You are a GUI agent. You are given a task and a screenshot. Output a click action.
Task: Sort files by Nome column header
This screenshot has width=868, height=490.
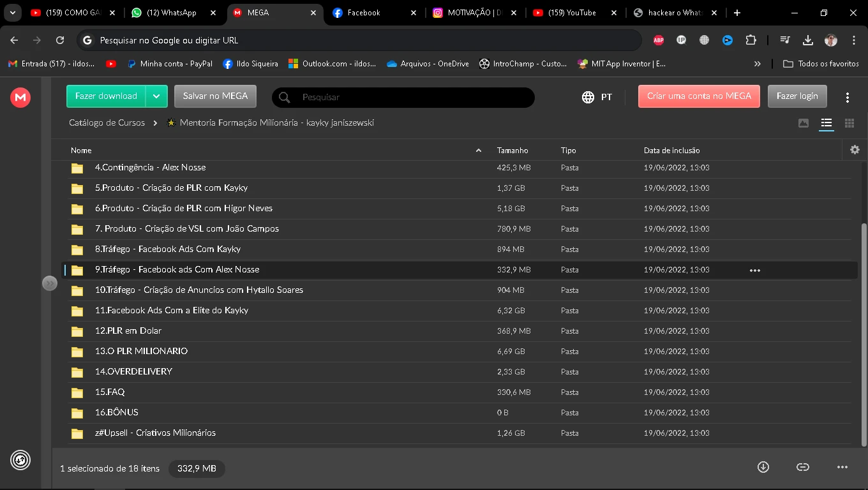point(81,151)
